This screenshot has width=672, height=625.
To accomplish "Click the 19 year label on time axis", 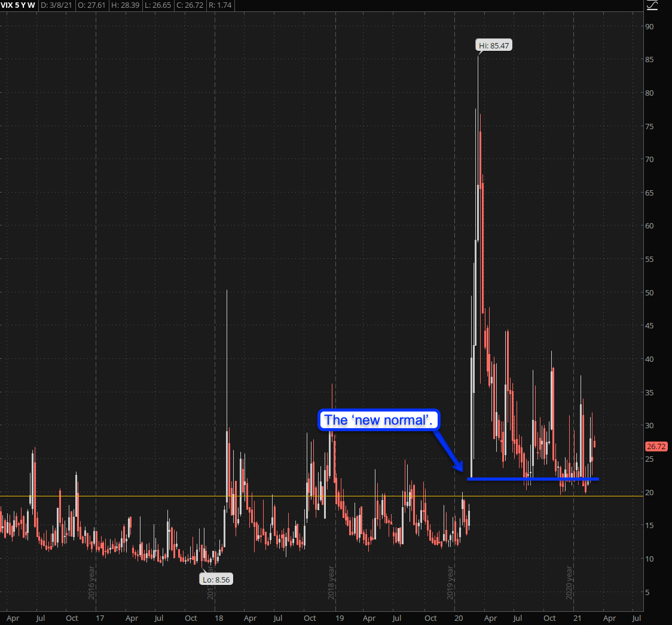I will [x=340, y=618].
